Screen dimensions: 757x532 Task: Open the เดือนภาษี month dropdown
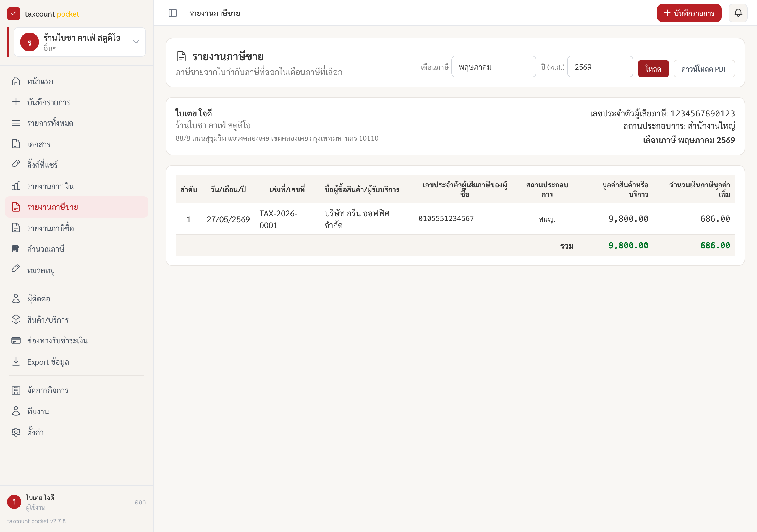pos(494,67)
